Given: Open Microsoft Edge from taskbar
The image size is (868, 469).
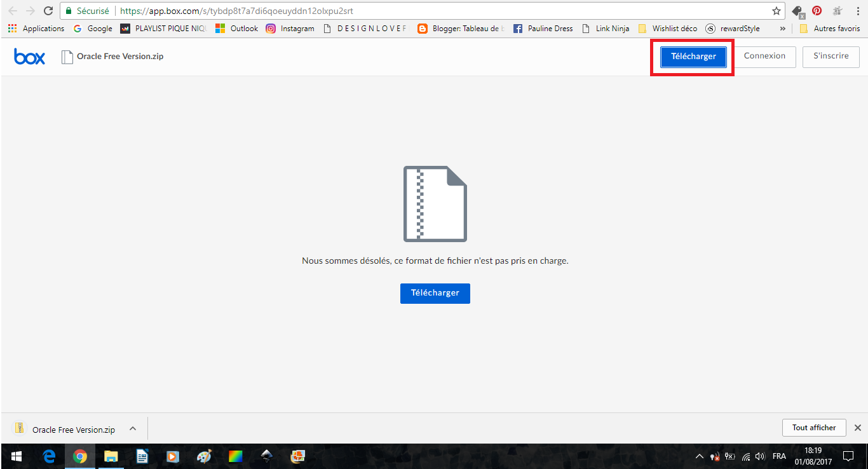Looking at the screenshot, I should [x=48, y=456].
